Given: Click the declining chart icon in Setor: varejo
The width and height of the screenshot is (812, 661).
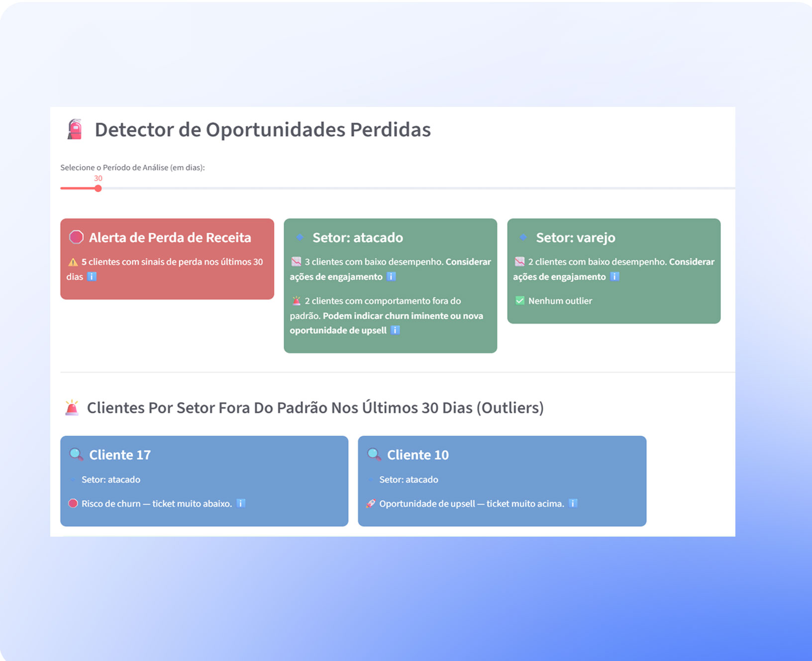Looking at the screenshot, I should click(519, 262).
